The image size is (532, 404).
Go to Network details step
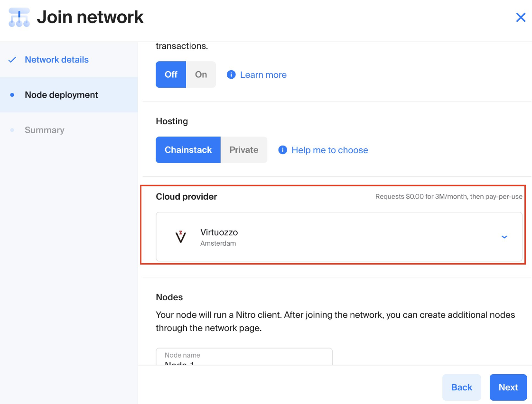coord(56,60)
